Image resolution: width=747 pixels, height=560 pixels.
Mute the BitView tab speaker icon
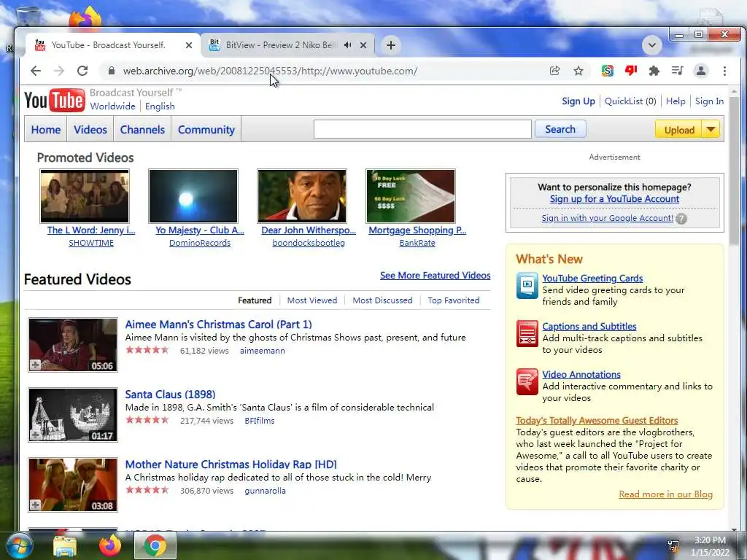(x=348, y=45)
